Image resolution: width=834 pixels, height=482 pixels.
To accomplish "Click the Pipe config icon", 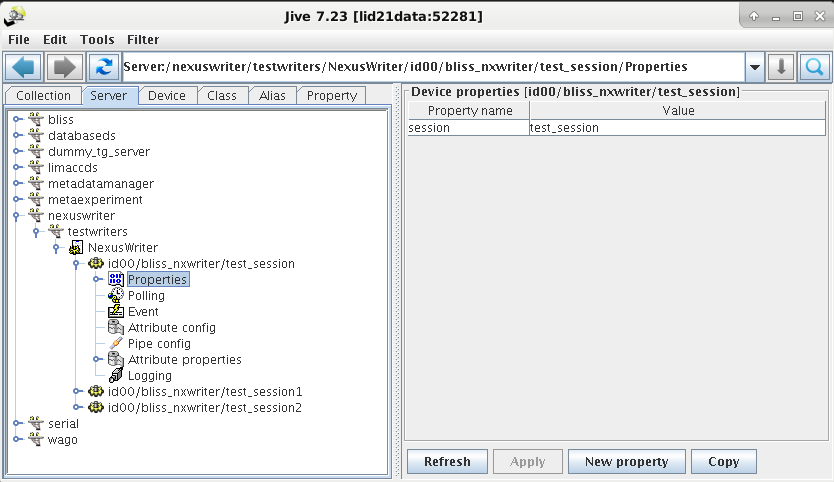I will click(x=116, y=343).
